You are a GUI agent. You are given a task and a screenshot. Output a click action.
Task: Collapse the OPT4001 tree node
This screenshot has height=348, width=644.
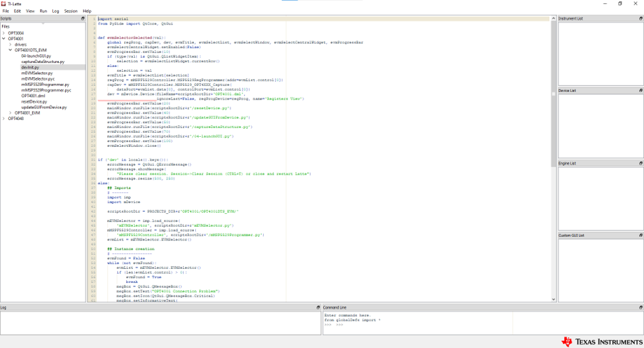[x=3, y=39]
